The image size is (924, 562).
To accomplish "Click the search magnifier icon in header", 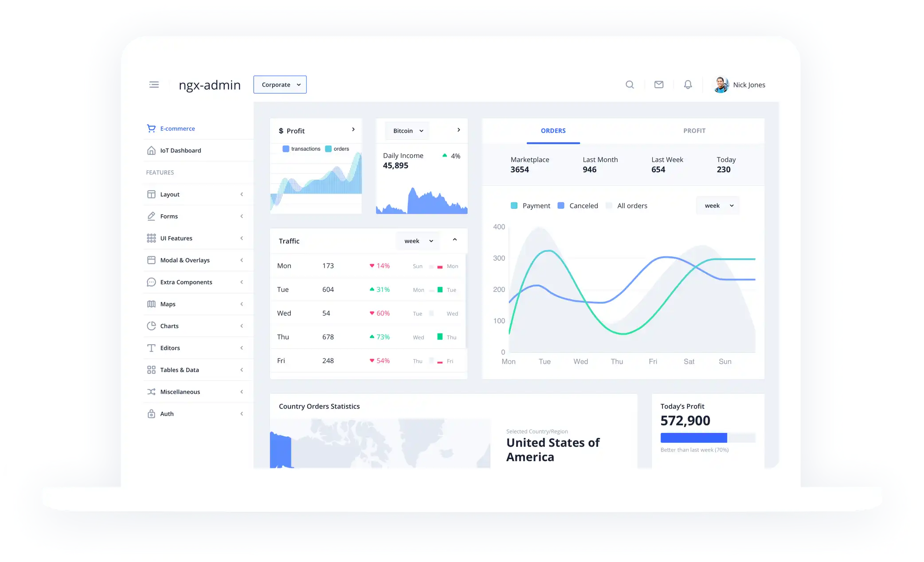I will pyautogui.click(x=630, y=85).
